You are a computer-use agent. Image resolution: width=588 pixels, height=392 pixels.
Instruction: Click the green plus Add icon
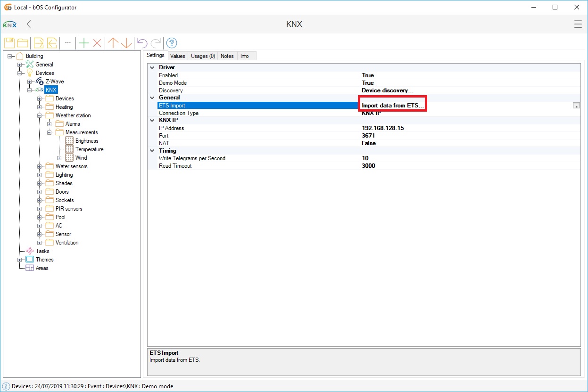84,43
